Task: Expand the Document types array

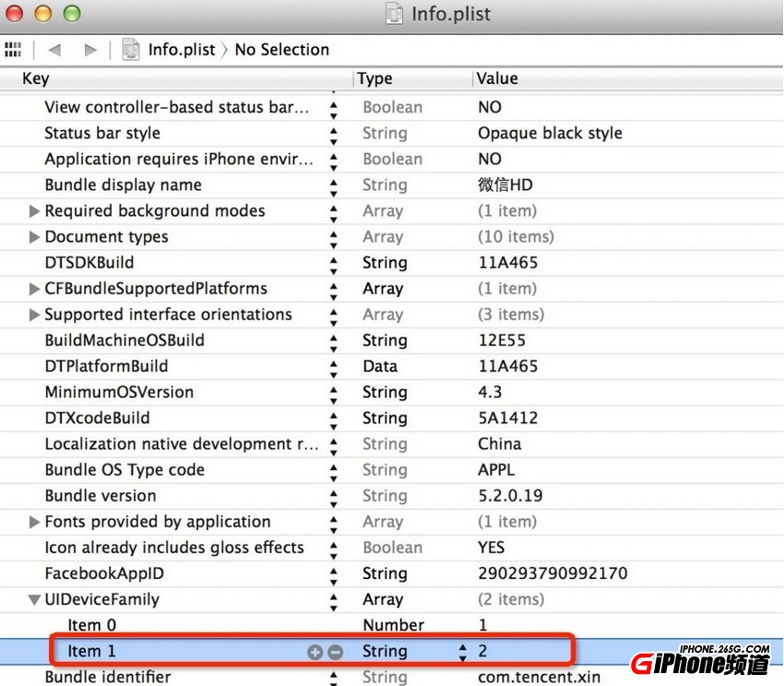Action: coord(35,237)
